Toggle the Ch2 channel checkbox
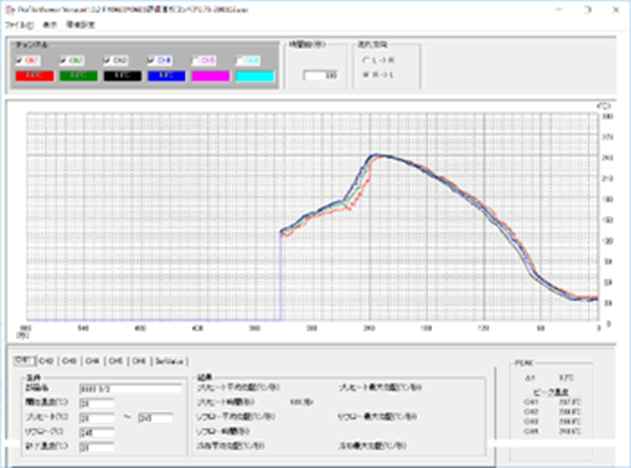 [x=65, y=60]
